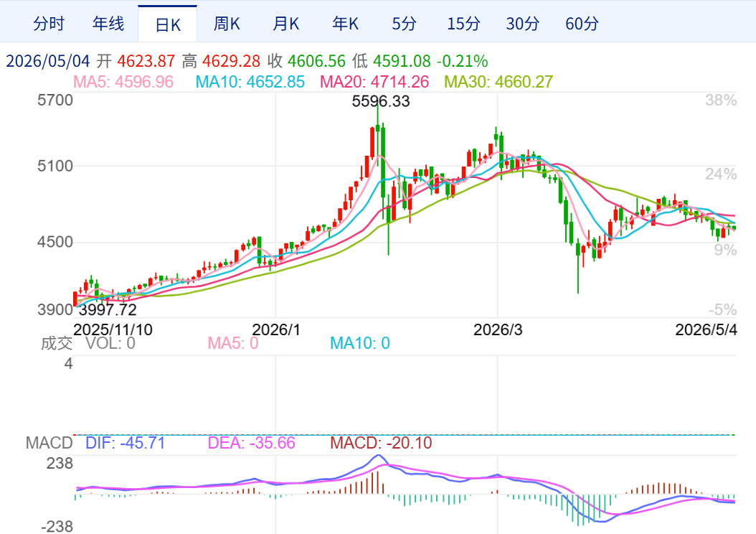Click the MA30 legend label

click(499, 82)
